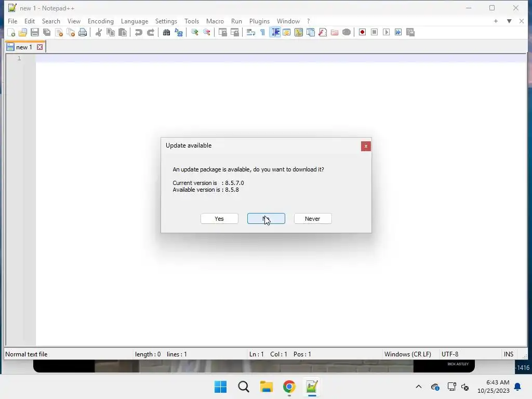Open the Macro menu
This screenshot has height=399, width=532.
pyautogui.click(x=215, y=21)
